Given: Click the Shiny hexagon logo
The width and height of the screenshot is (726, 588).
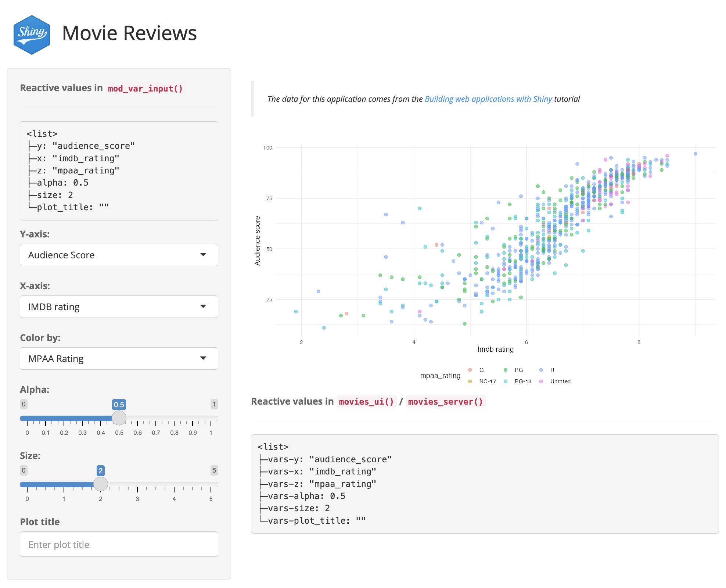Looking at the screenshot, I should [32, 35].
